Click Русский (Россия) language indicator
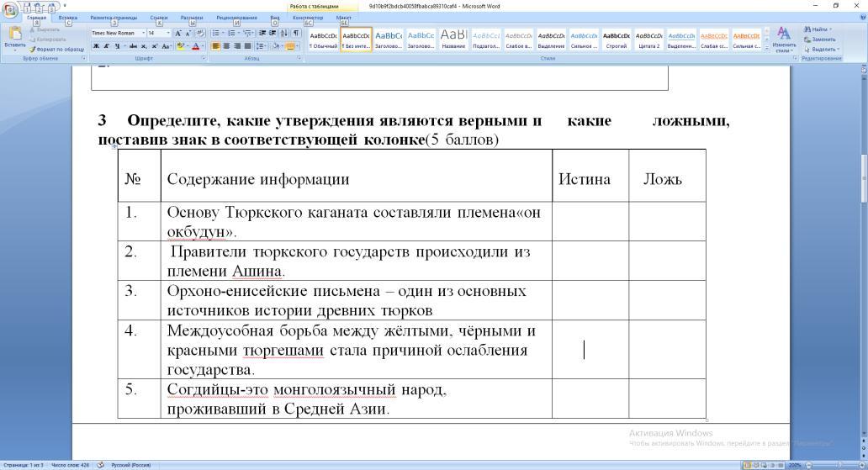This screenshot has height=470, width=868. click(130, 465)
